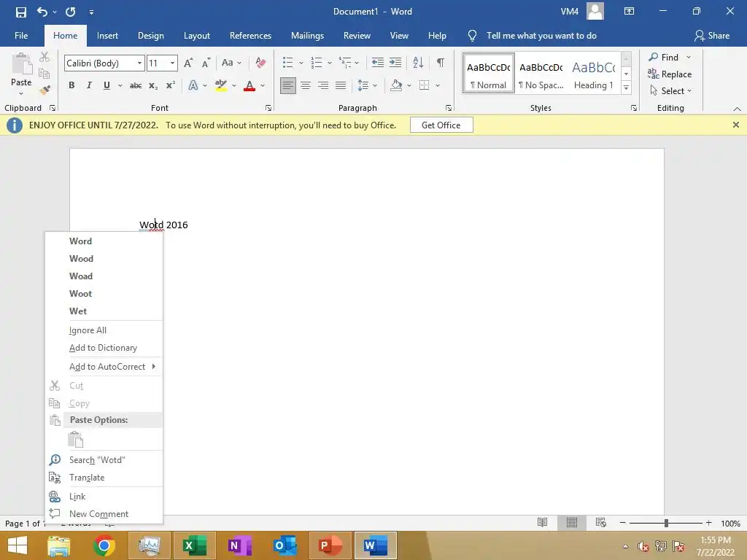
Task: Align text to the right
Action: tap(323, 85)
